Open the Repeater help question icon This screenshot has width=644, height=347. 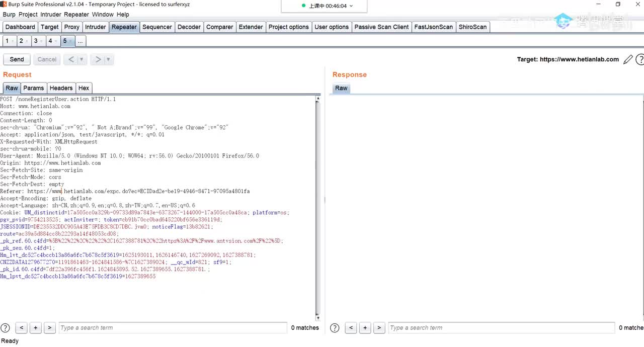[640, 60]
